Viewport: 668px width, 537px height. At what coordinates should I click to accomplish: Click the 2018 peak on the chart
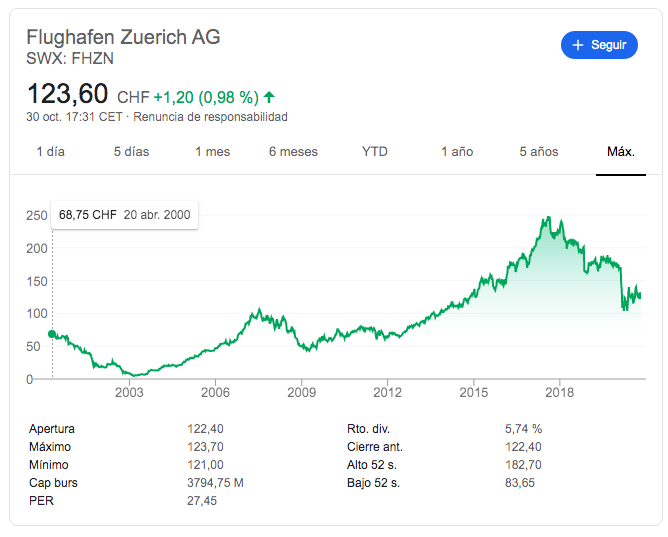[547, 219]
